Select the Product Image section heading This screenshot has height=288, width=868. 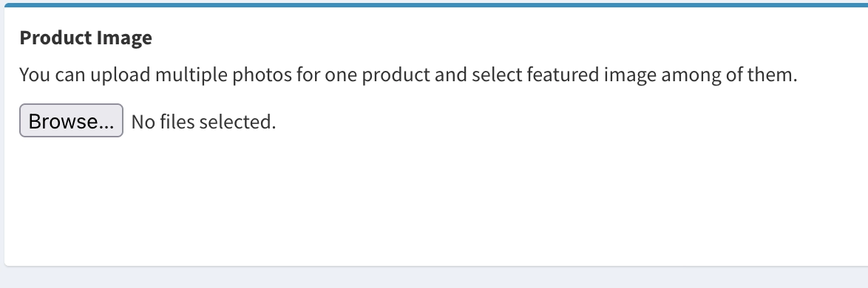pos(86,38)
